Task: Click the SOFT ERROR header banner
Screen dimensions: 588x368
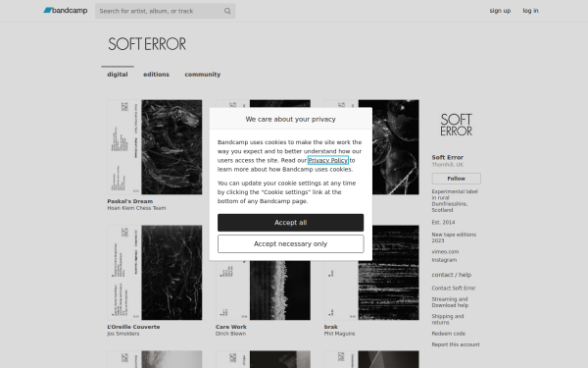Action: coord(147,44)
